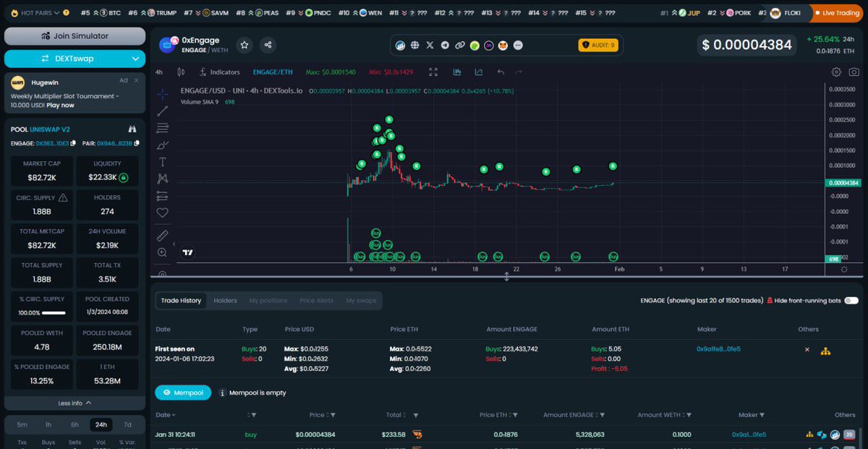Viewport: 868px width, 449px height.
Task: Select the crosshair cursor tool
Action: (x=163, y=94)
